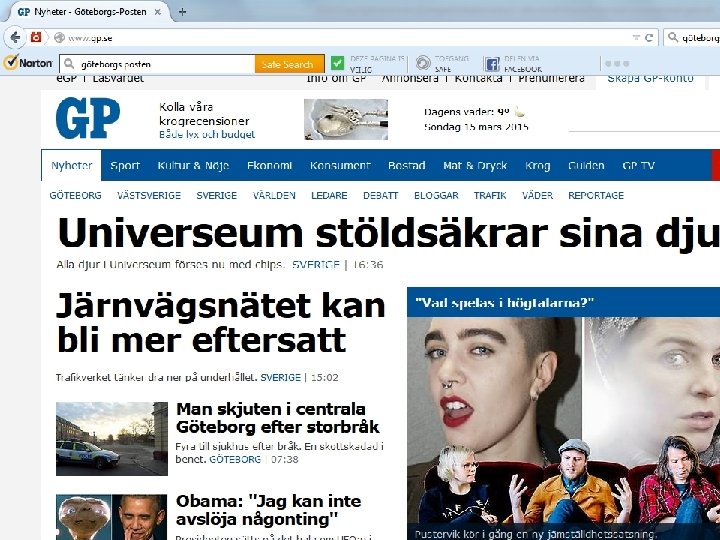The height and width of the screenshot is (540, 720).
Task: Open the Konsument section
Action: [x=340, y=165]
